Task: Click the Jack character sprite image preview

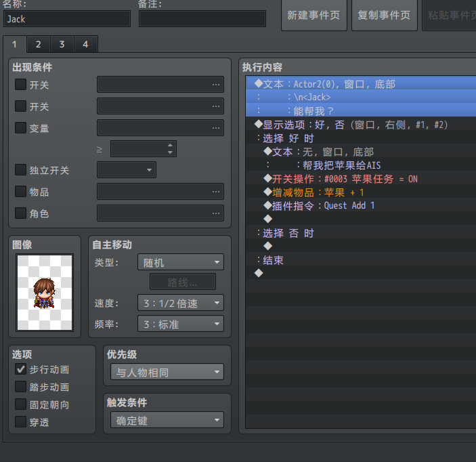Action: pos(45,293)
